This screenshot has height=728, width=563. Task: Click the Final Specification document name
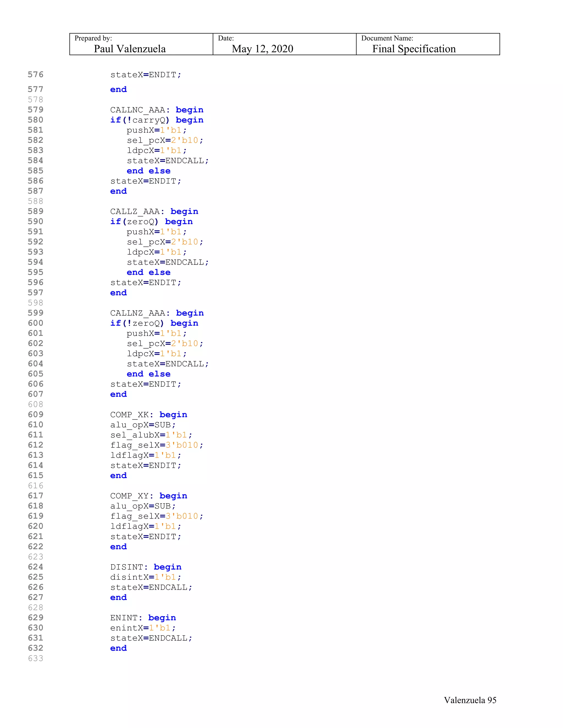[x=414, y=49]
